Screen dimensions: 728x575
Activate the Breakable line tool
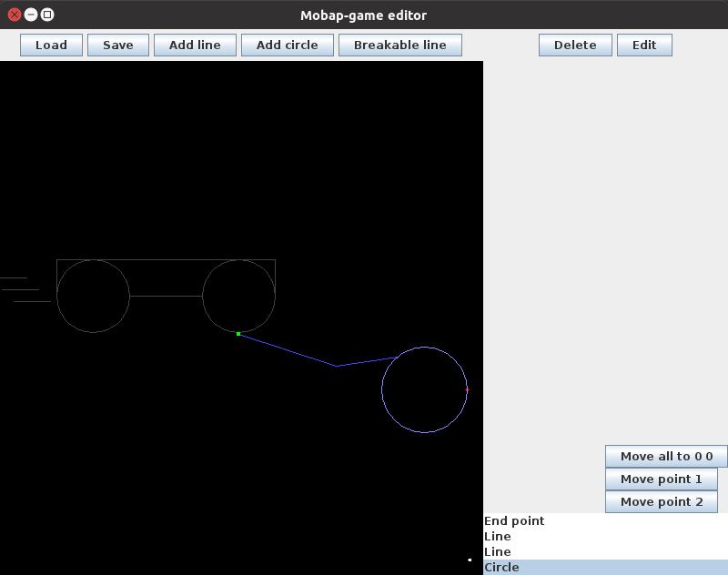399,45
